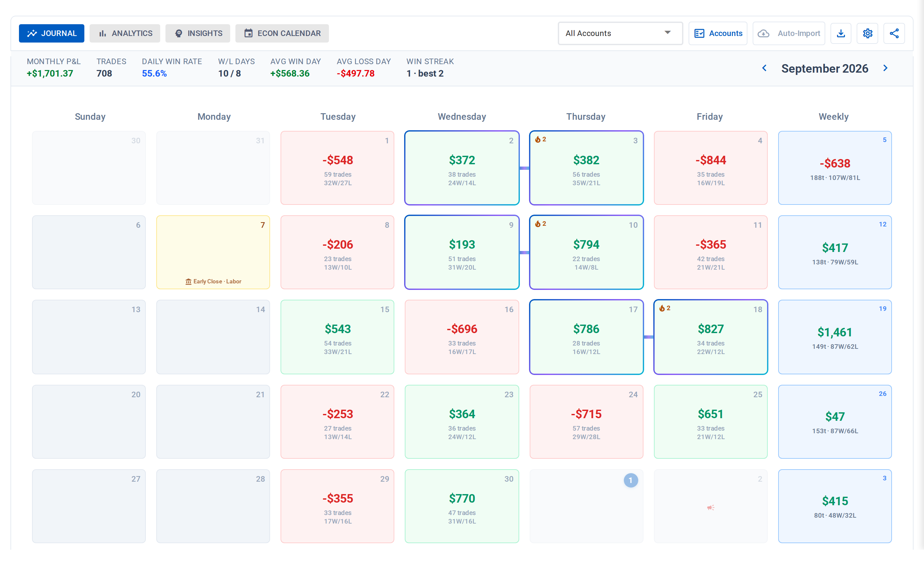Image resolution: width=924 pixels, height=570 pixels.
Task: Click the megaphone icon on October 2
Action: point(710,508)
